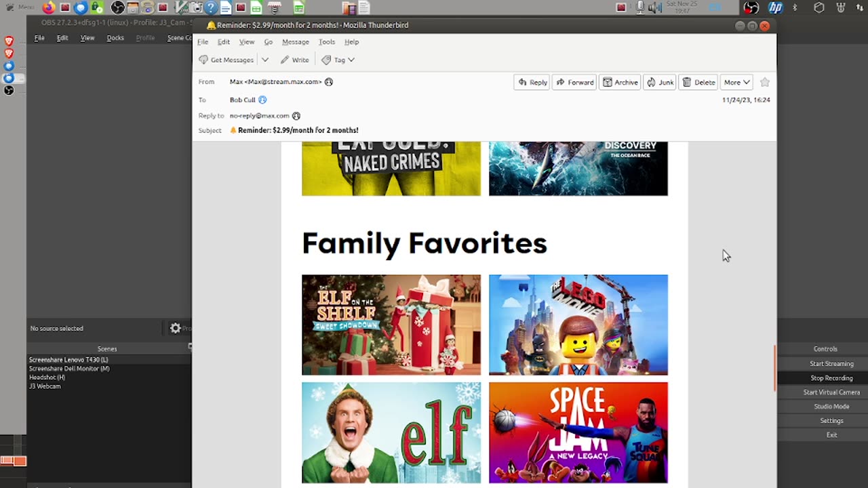
Task: Click the Discovery Ocean Race image
Action: coord(578,169)
